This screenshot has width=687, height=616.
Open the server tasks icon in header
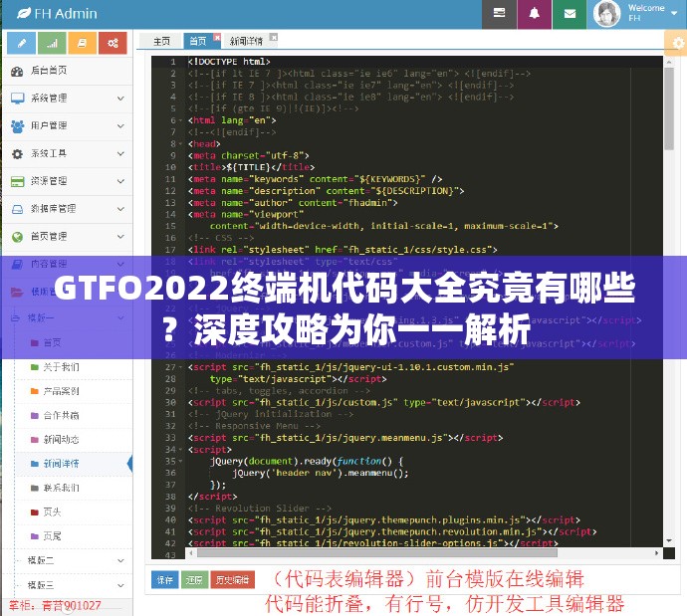(499, 14)
